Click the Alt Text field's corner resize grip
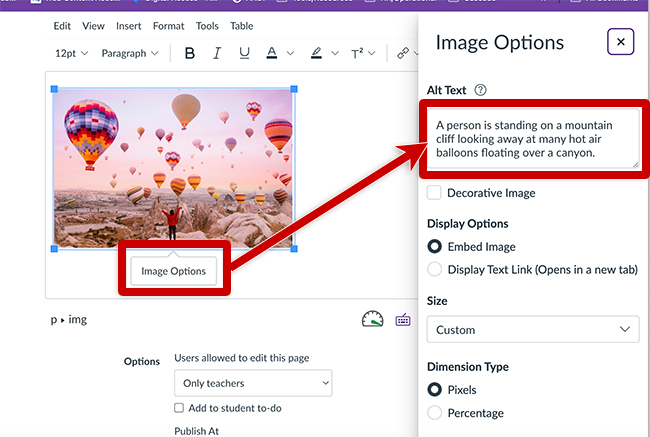Screen dimensions: 650x437 (x=635, y=165)
